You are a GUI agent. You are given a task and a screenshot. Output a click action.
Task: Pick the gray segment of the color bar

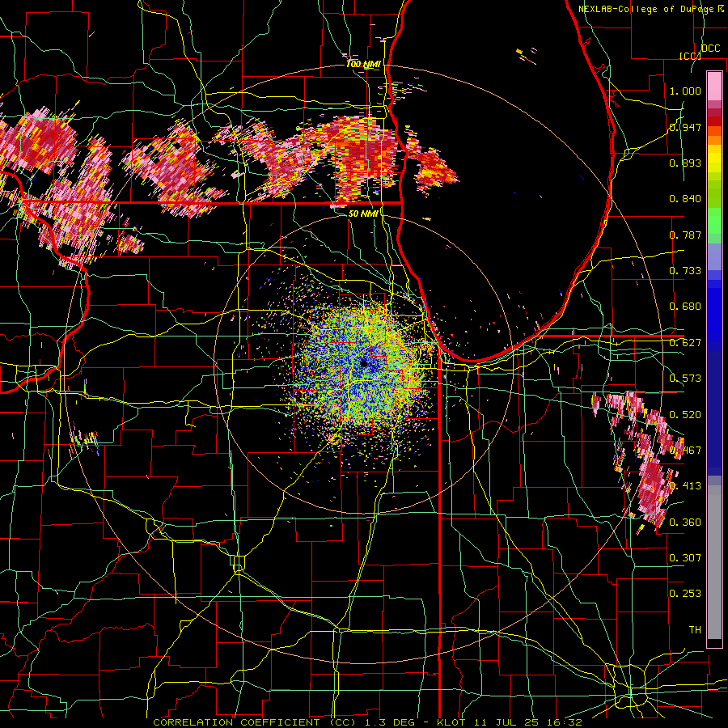click(x=714, y=562)
